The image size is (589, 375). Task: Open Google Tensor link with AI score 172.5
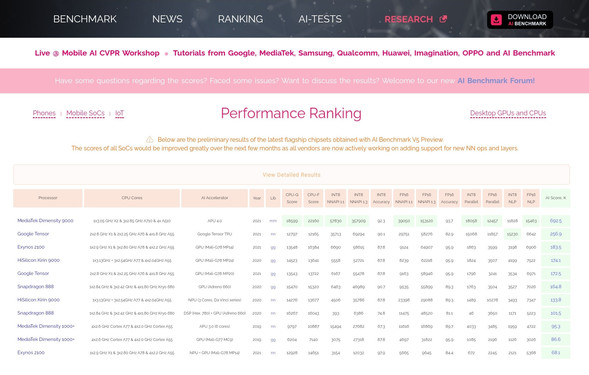[x=33, y=273]
